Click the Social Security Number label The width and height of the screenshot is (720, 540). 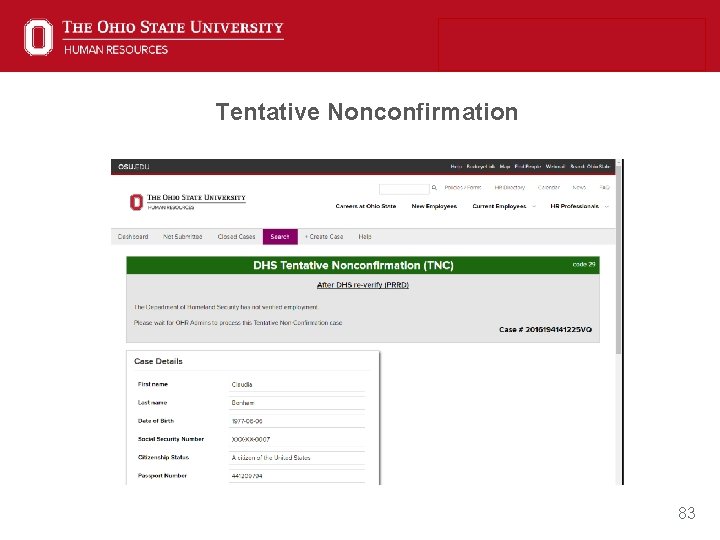click(171, 439)
